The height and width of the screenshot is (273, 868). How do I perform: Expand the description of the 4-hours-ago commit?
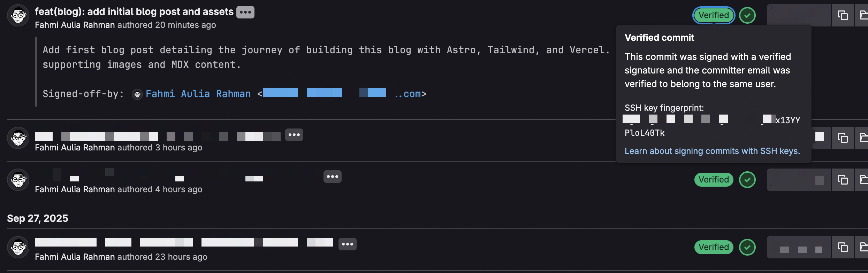tap(332, 177)
